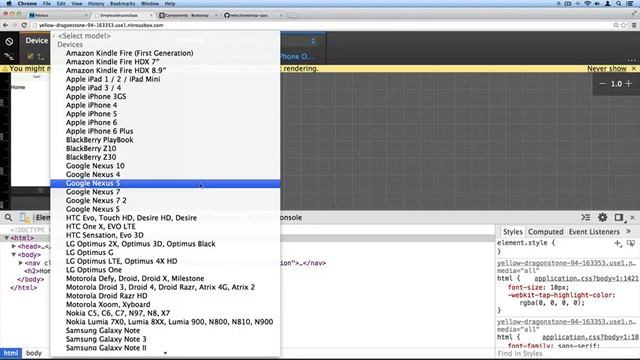Select body breadcrumb at bottom
The image size is (640, 360).
[x=34, y=353]
